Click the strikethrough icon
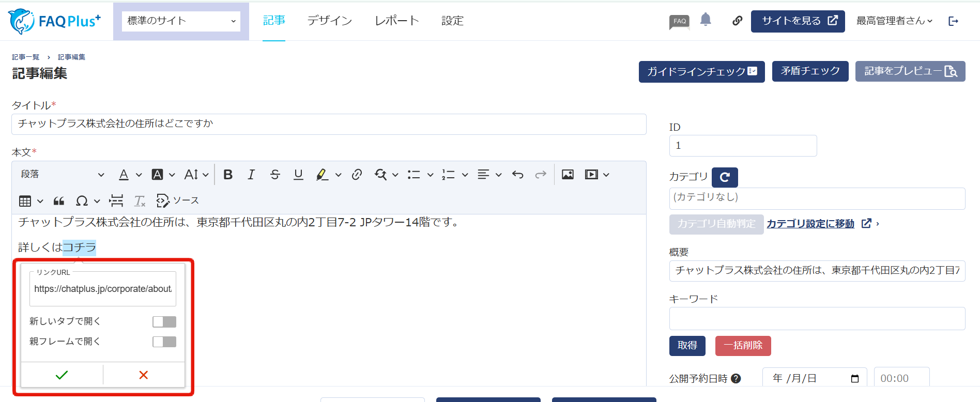Image resolution: width=980 pixels, height=402 pixels. point(275,175)
